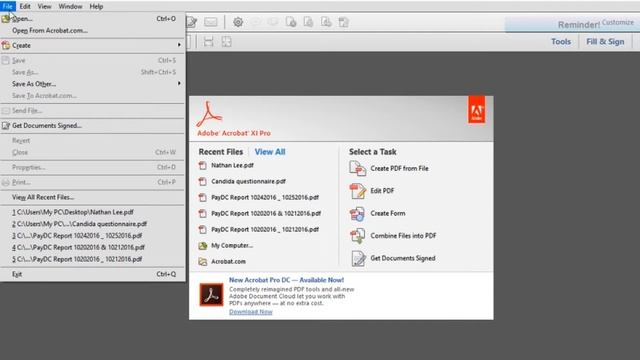The height and width of the screenshot is (360, 640).
Task: Open Nathan Lee.pdf from Recent Files
Action: 232,165
